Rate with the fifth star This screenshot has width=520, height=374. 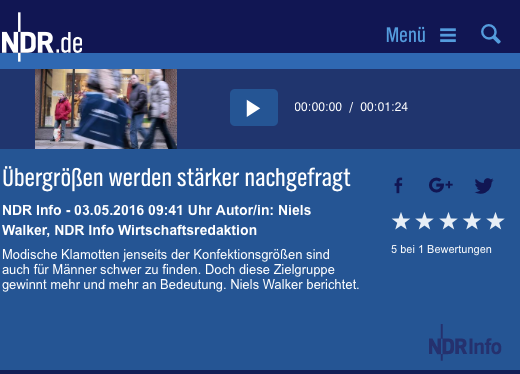(x=496, y=221)
